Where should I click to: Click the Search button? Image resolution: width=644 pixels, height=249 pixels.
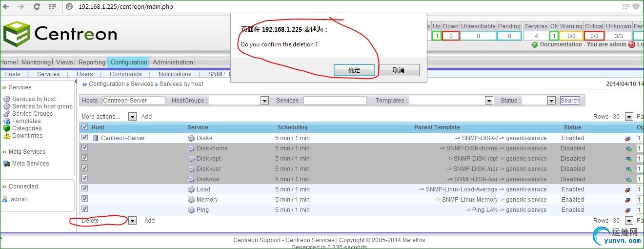(x=570, y=101)
